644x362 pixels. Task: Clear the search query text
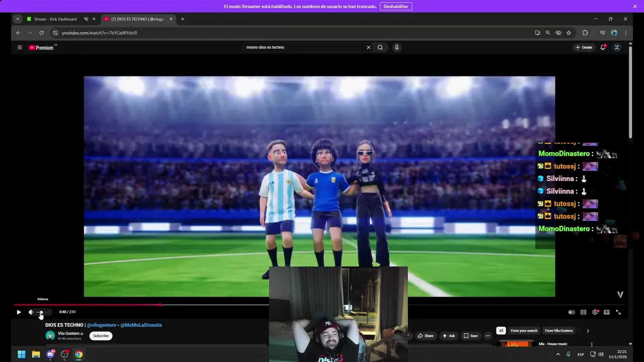368,47
